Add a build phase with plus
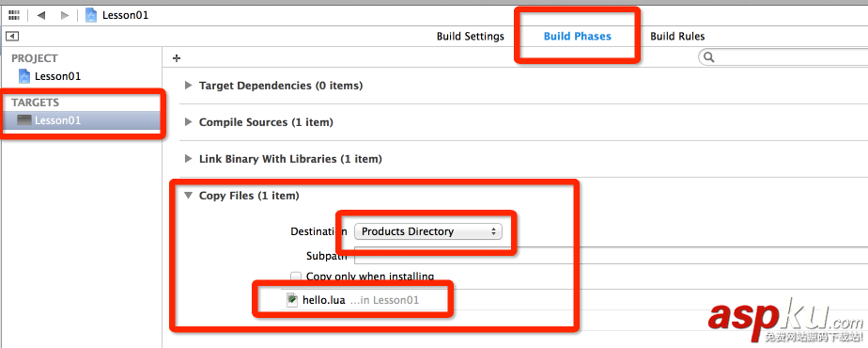This screenshot has width=868, height=348. pyautogui.click(x=178, y=58)
